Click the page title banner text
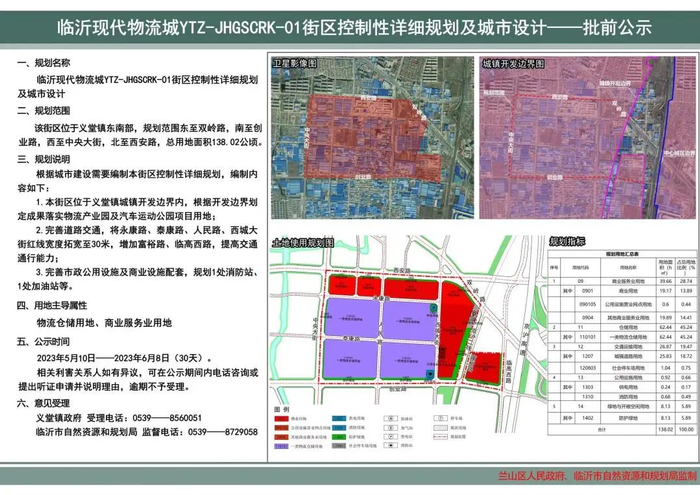Image resolution: width=700 pixels, height=495 pixels. [354, 28]
